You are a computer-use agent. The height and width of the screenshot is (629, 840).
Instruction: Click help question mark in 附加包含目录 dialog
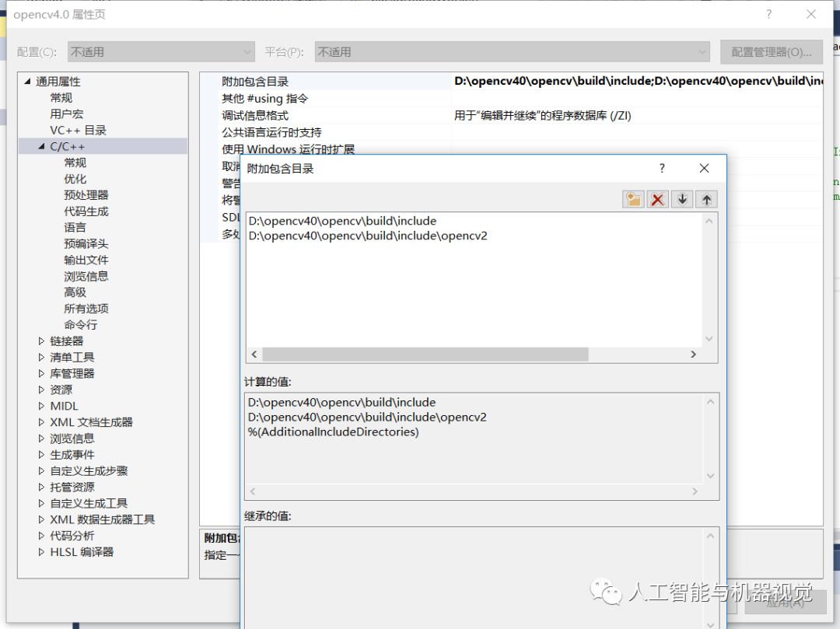point(662,169)
